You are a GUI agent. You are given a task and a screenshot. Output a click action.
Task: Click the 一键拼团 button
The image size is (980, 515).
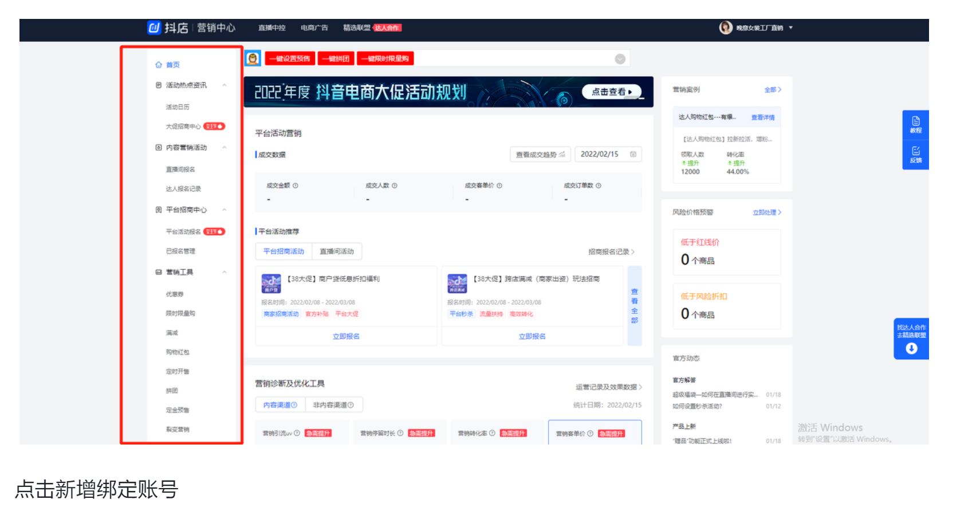[x=336, y=58]
